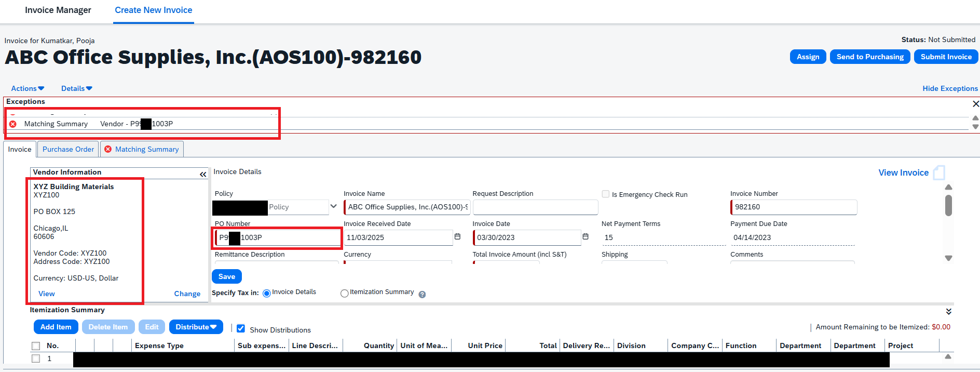Open the View Invoice document icon
This screenshot has width=980, height=372.
[x=939, y=172]
